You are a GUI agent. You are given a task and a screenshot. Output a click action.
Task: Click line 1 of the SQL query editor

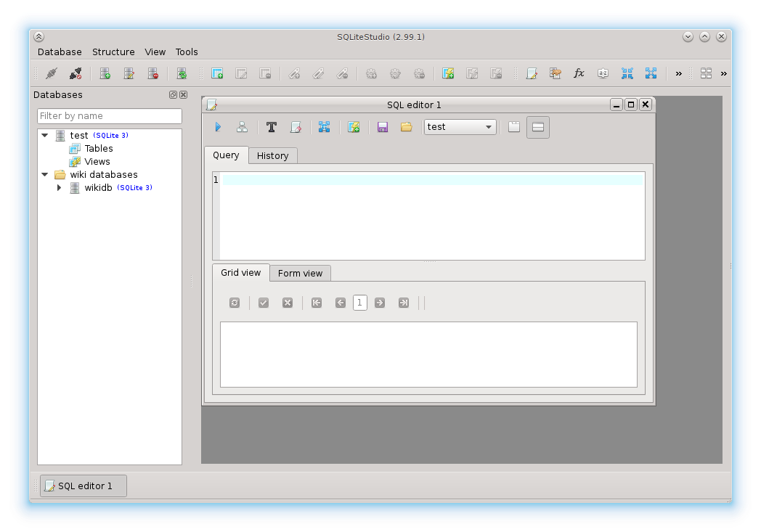tap(433, 180)
